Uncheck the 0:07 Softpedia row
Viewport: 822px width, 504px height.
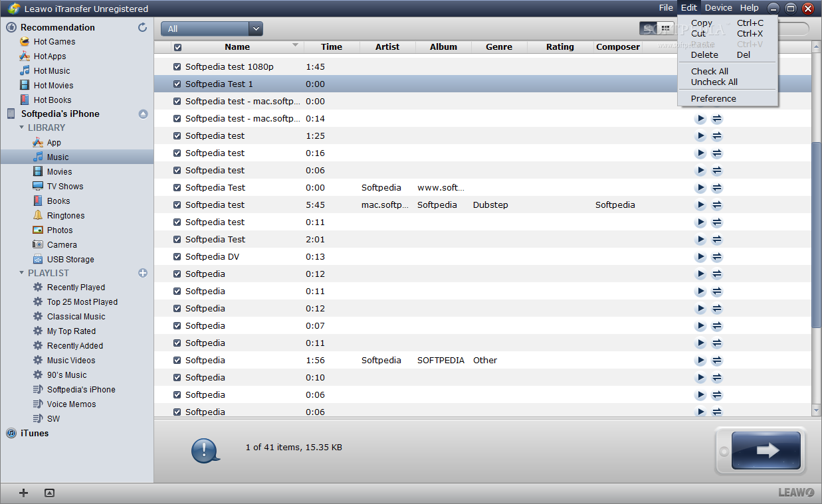click(177, 326)
